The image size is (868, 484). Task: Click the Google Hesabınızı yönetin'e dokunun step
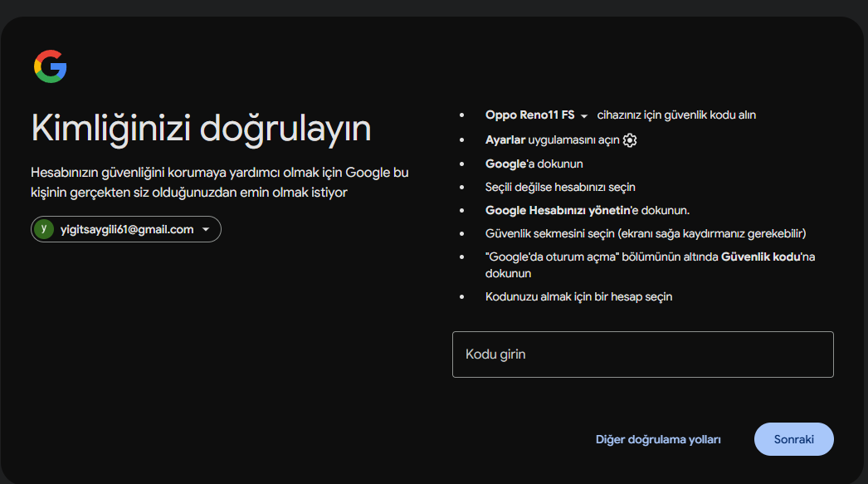pyautogui.click(x=588, y=210)
